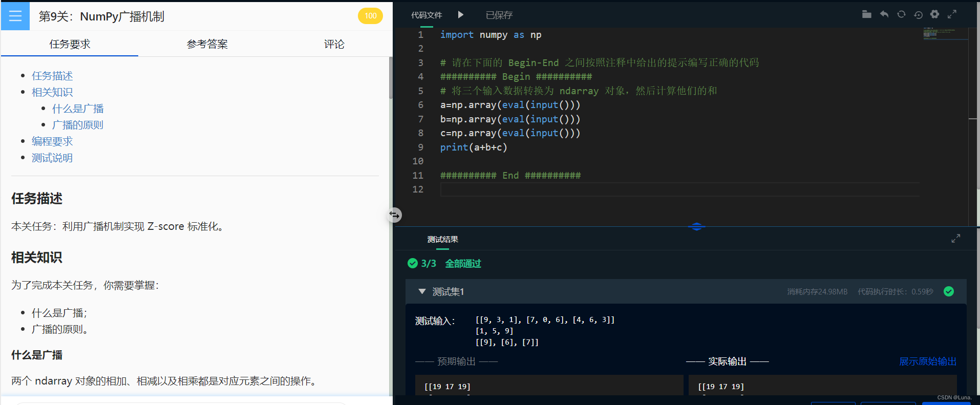Click the sync refresh icon
Screen dimensions: 980x405
pyautogui.click(x=901, y=14)
